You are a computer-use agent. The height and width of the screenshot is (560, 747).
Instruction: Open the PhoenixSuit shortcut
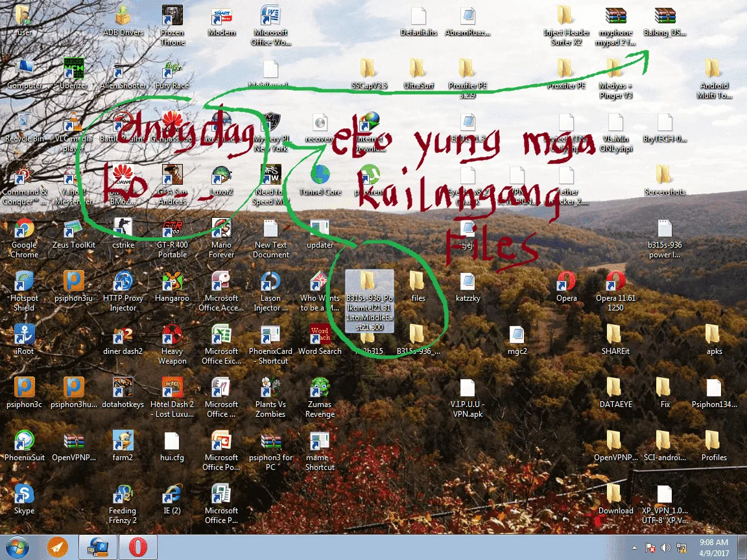[x=24, y=446]
